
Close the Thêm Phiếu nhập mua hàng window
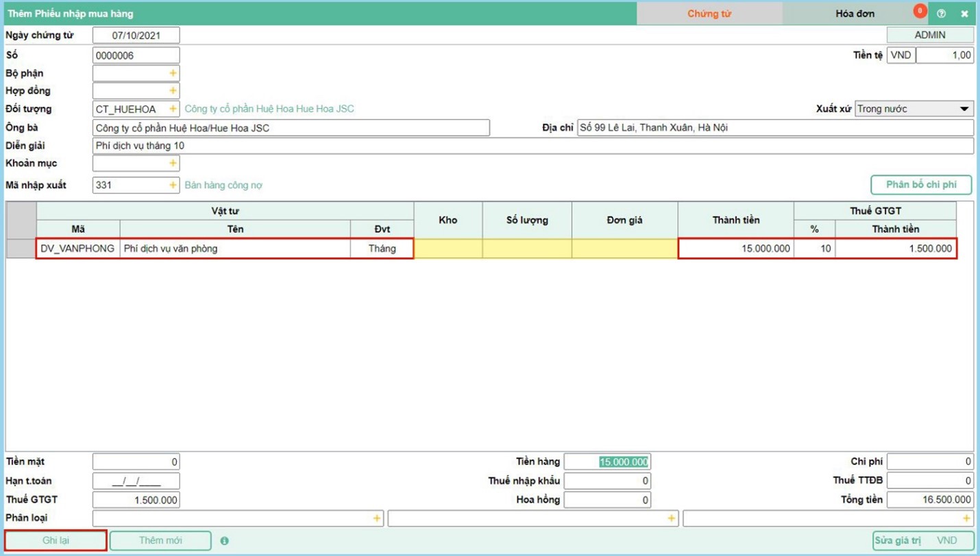(x=964, y=14)
